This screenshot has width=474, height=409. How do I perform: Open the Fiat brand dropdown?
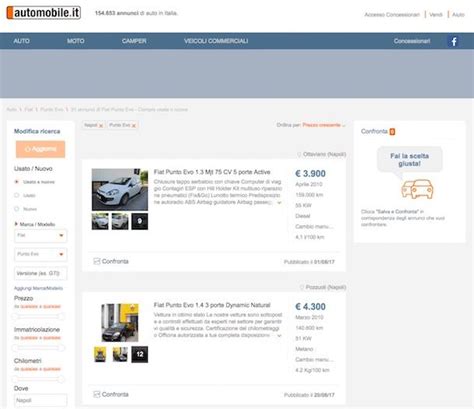40,235
